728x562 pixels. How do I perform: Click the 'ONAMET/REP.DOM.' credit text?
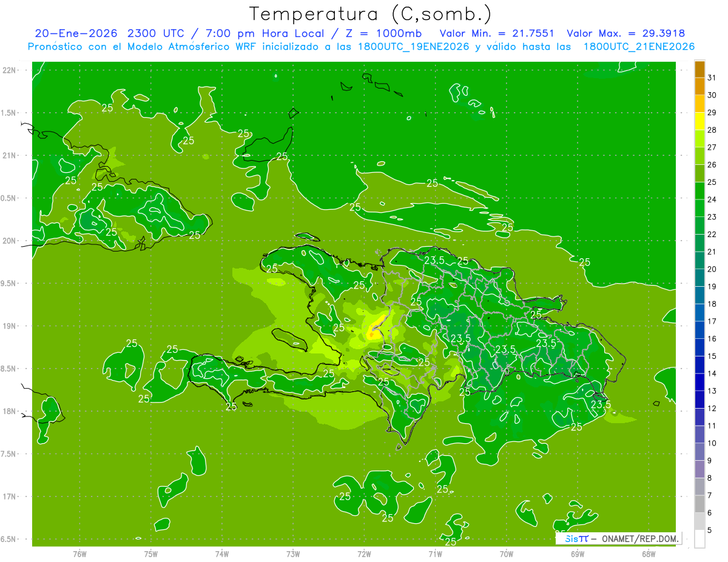[x=640, y=538]
